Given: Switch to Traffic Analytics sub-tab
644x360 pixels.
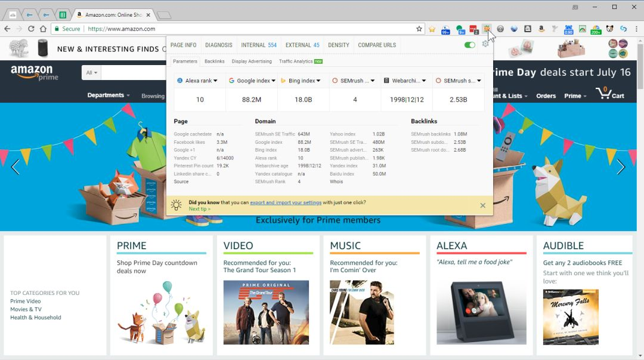Looking at the screenshot, I should (300, 61).
